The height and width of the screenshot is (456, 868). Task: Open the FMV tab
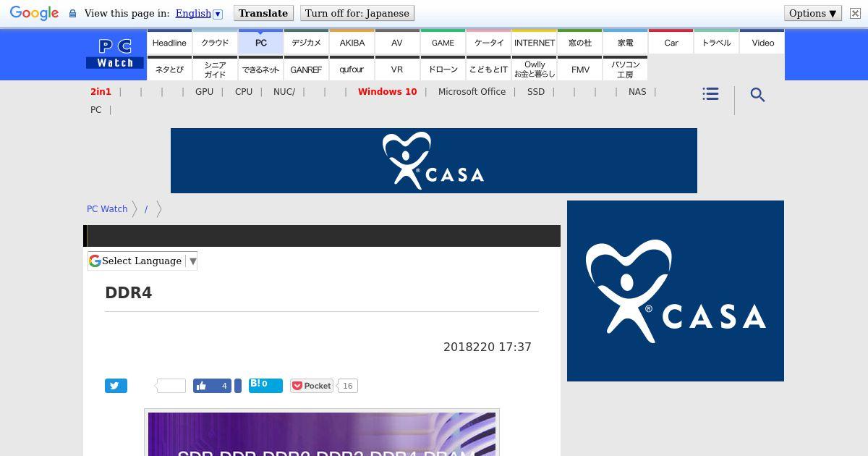coord(579,69)
